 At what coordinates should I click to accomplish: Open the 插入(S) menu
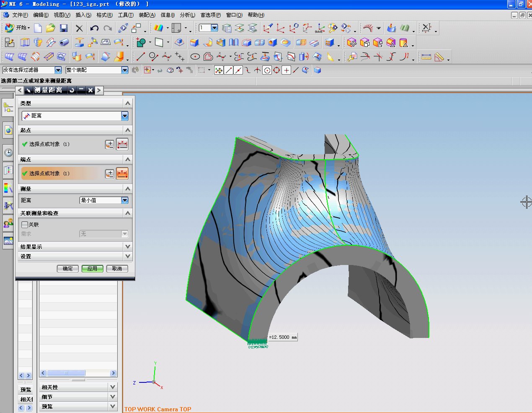click(83, 15)
